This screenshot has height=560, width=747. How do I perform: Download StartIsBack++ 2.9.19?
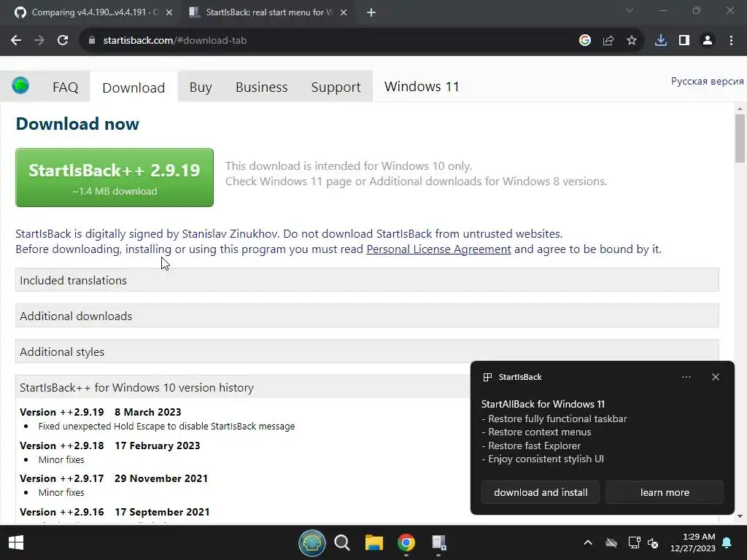click(115, 178)
